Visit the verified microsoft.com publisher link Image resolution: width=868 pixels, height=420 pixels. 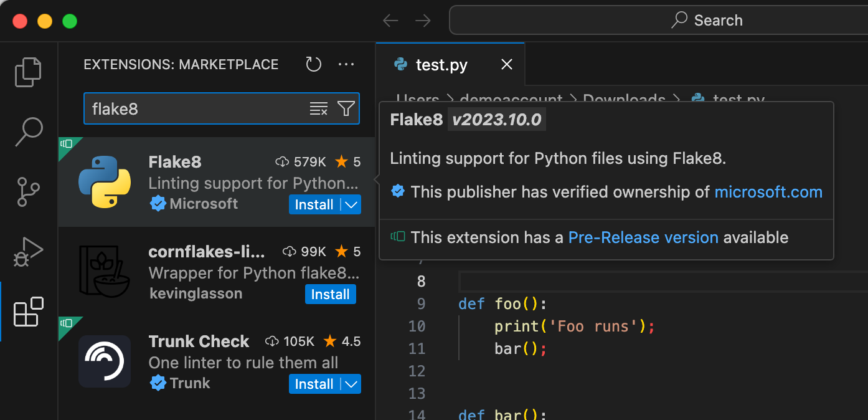tap(768, 192)
